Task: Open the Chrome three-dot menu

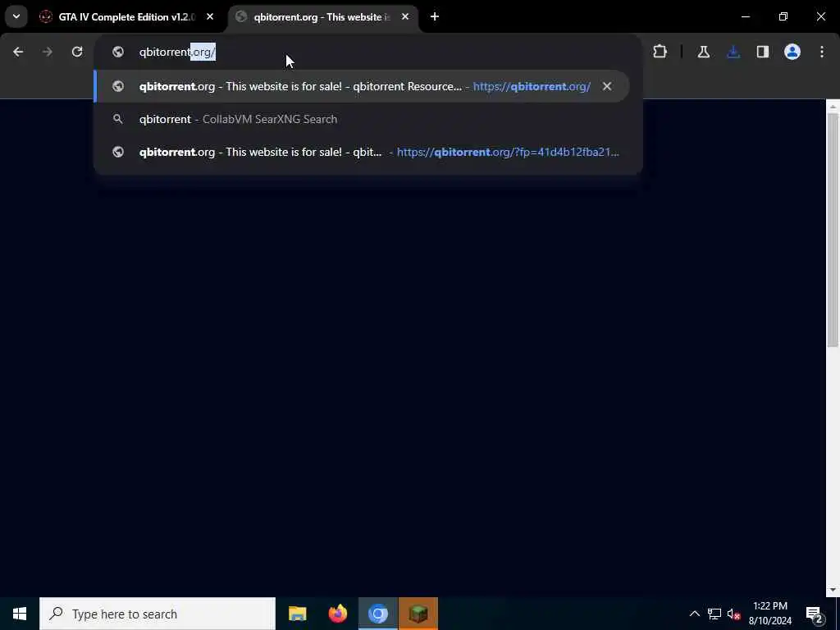Action: (822, 52)
